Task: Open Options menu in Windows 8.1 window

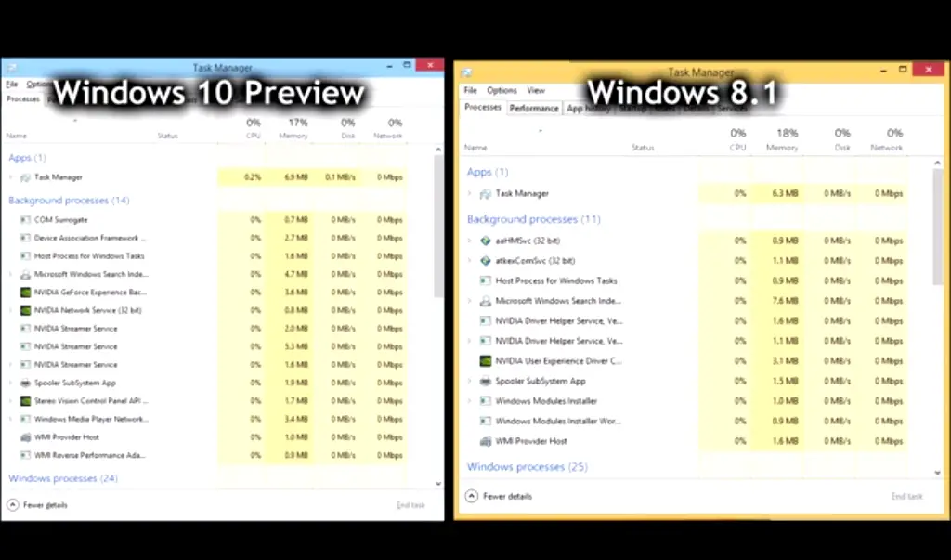Action: [x=502, y=90]
